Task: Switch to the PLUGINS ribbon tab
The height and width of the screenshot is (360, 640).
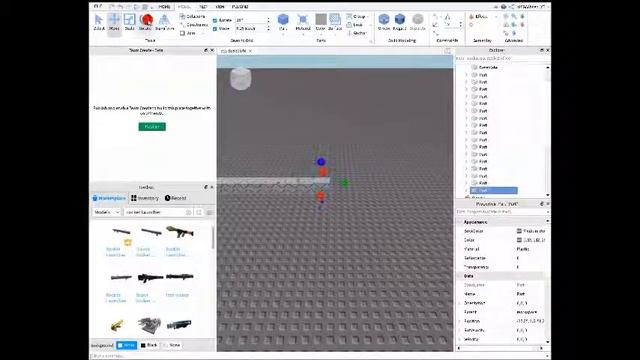Action: (x=240, y=7)
